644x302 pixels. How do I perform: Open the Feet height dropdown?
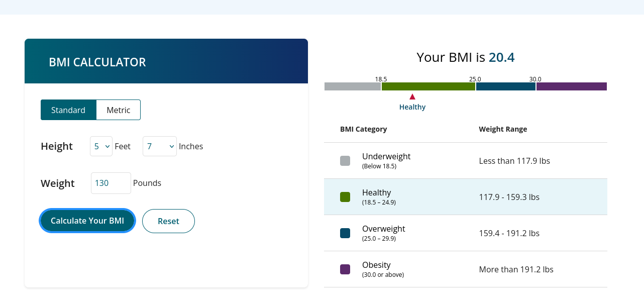(101, 146)
